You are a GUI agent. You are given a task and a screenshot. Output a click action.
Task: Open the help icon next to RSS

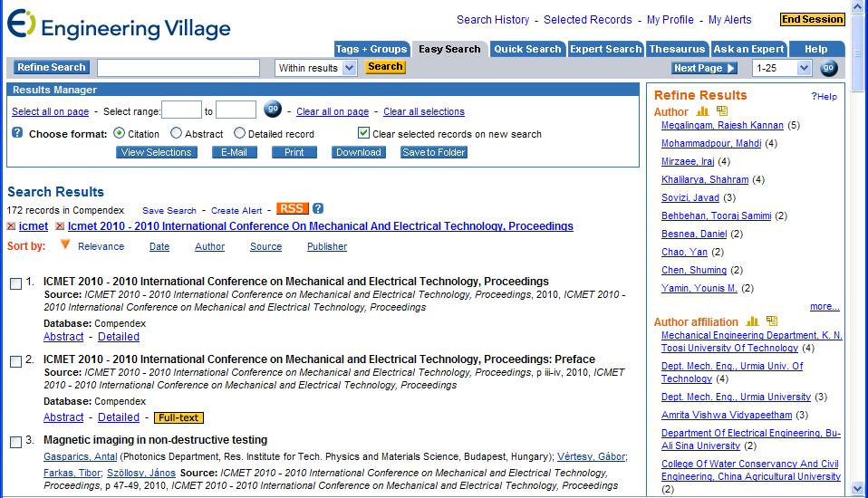click(x=318, y=208)
